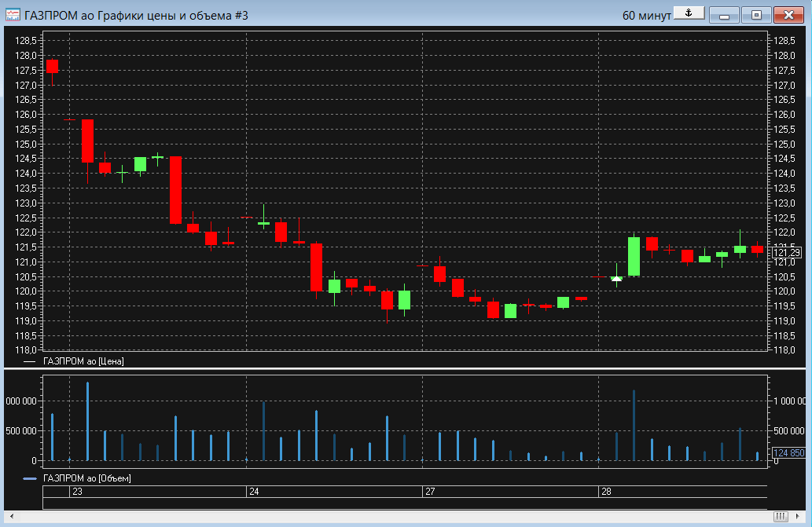Click date label 28 on time axis
This screenshot has height=527, width=812.
606,492
